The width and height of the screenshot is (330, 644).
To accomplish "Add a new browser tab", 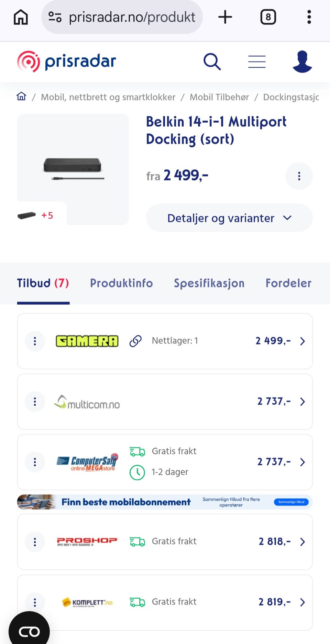I will (225, 17).
